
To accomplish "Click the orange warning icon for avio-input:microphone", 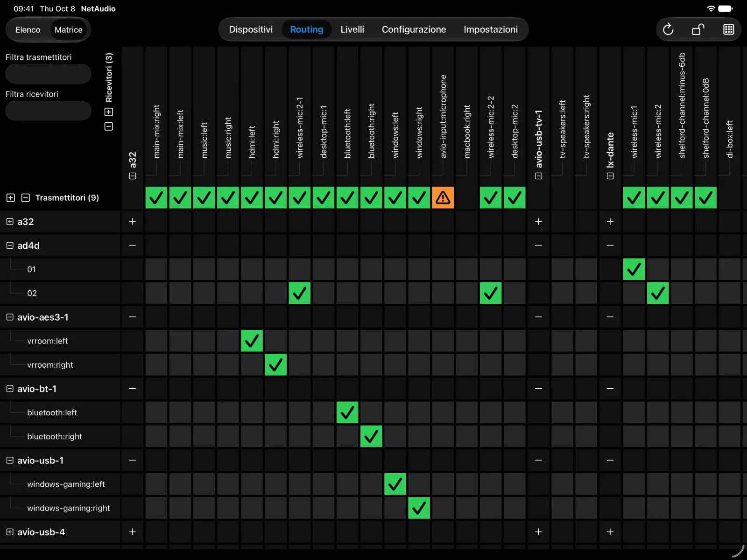I will click(x=443, y=197).
